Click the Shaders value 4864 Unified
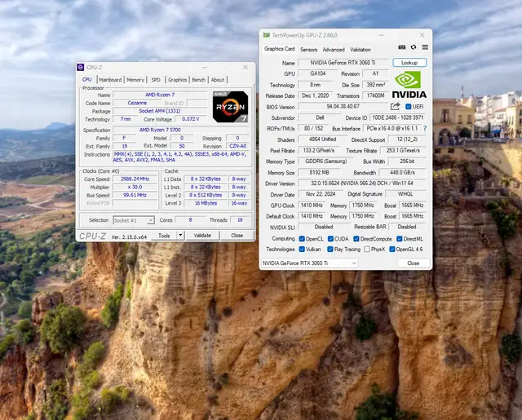 point(322,139)
